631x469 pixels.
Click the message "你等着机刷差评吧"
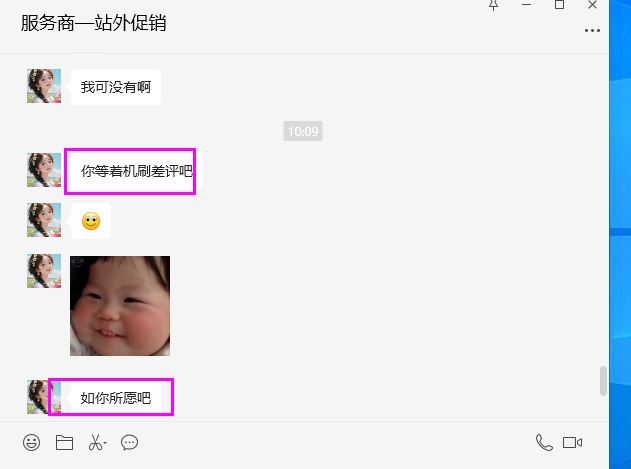click(137, 171)
